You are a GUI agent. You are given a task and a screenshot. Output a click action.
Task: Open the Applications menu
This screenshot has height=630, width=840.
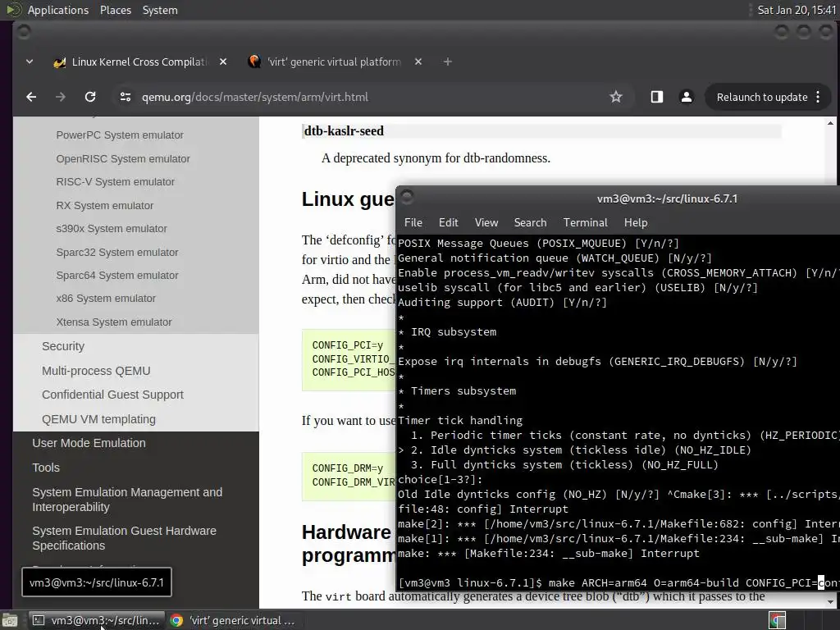[x=58, y=10]
